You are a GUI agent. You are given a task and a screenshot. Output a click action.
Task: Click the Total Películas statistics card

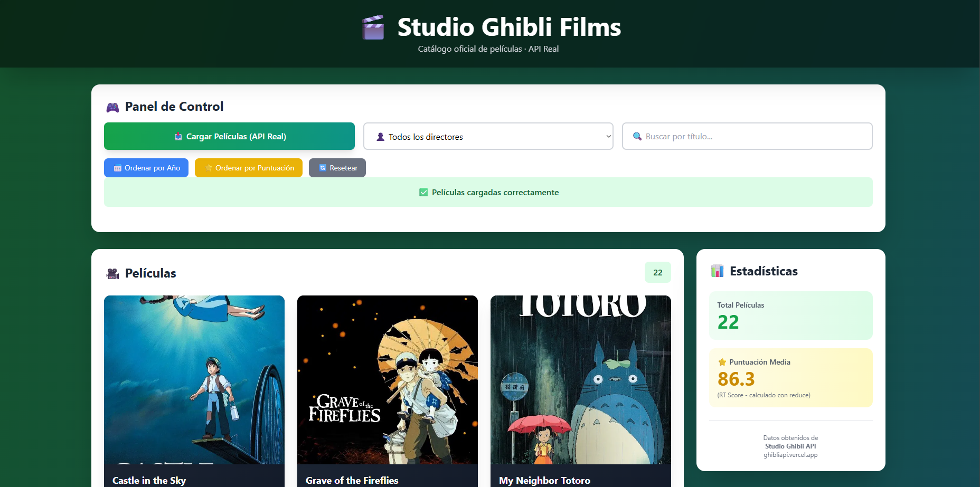coord(791,316)
